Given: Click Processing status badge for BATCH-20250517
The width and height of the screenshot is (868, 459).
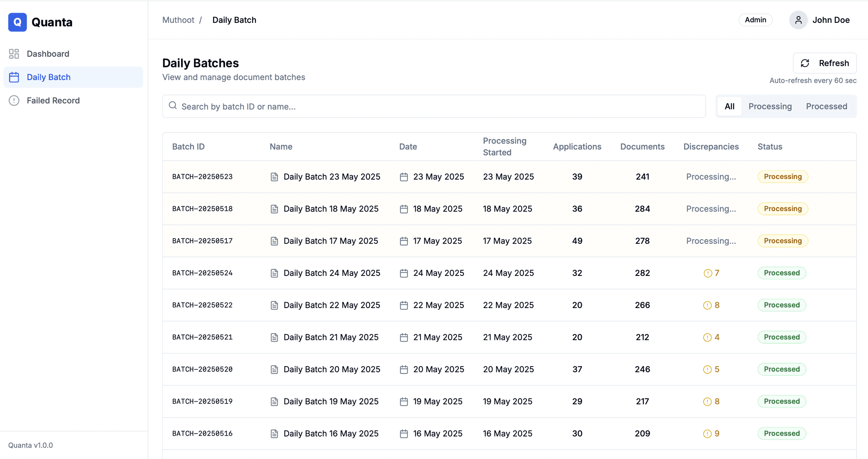Looking at the screenshot, I should coord(782,241).
